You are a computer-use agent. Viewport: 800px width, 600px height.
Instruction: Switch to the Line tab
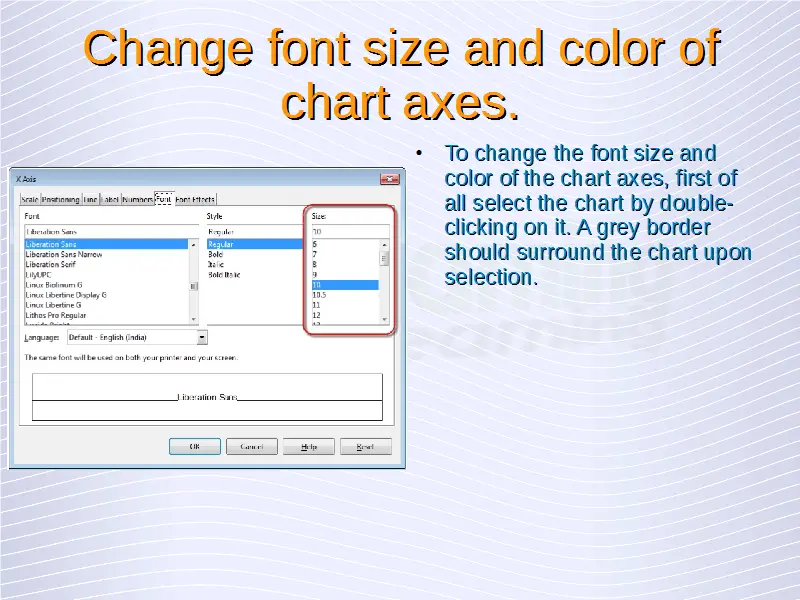point(91,200)
